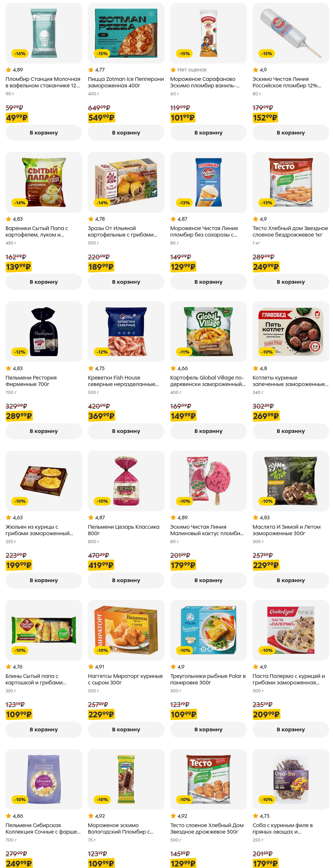The image size is (333, 868).
Task: Add Fish House shrimp to cart
Action: 126,431
